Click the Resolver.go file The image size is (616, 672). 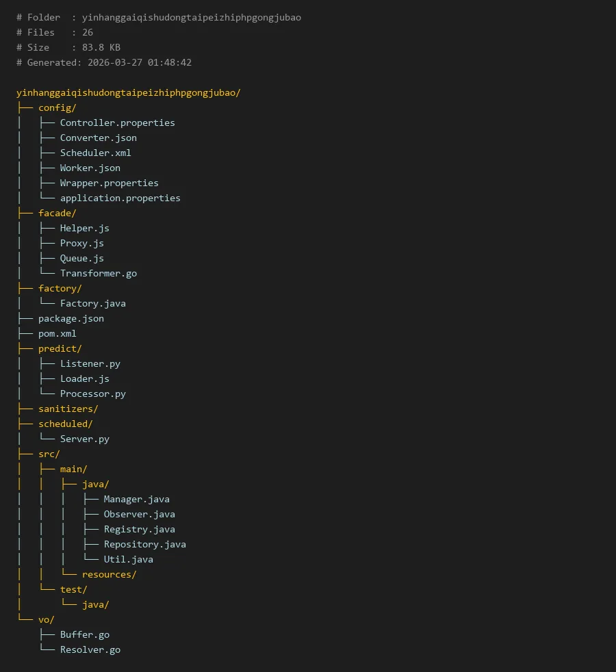pyautogui.click(x=90, y=650)
